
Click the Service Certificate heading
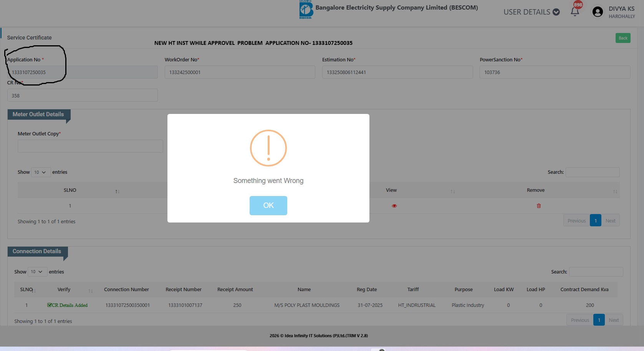(29, 38)
